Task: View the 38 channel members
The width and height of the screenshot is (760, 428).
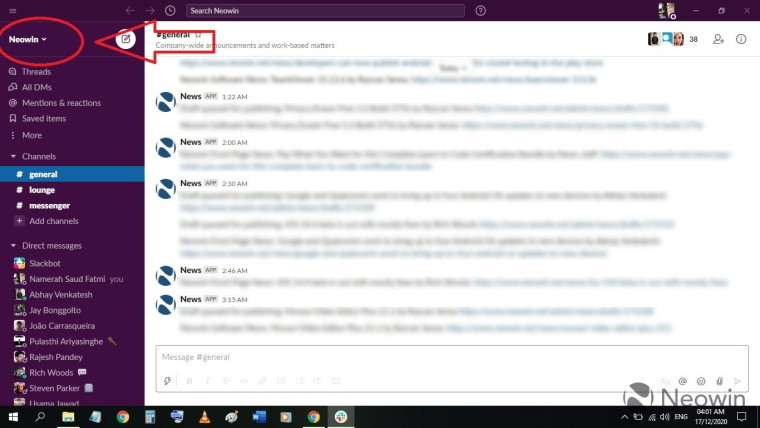Action: coord(673,39)
